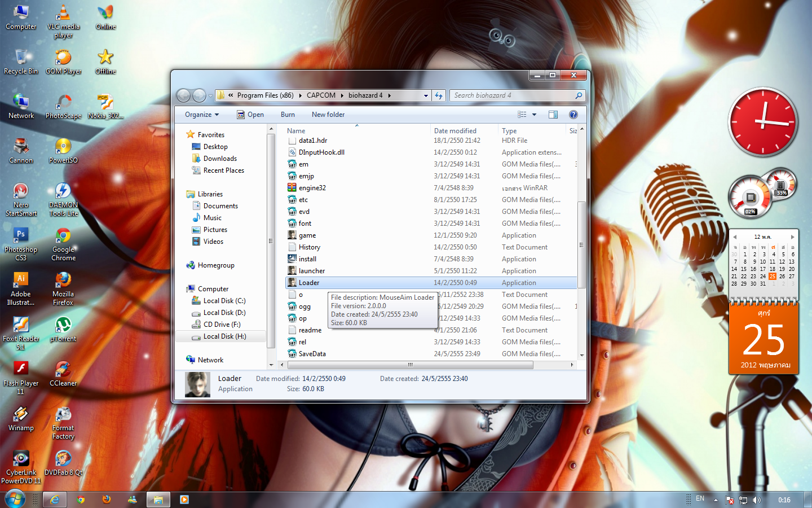Open GOM Player desktop icon
Image resolution: width=812 pixels, height=508 pixels.
(63, 62)
